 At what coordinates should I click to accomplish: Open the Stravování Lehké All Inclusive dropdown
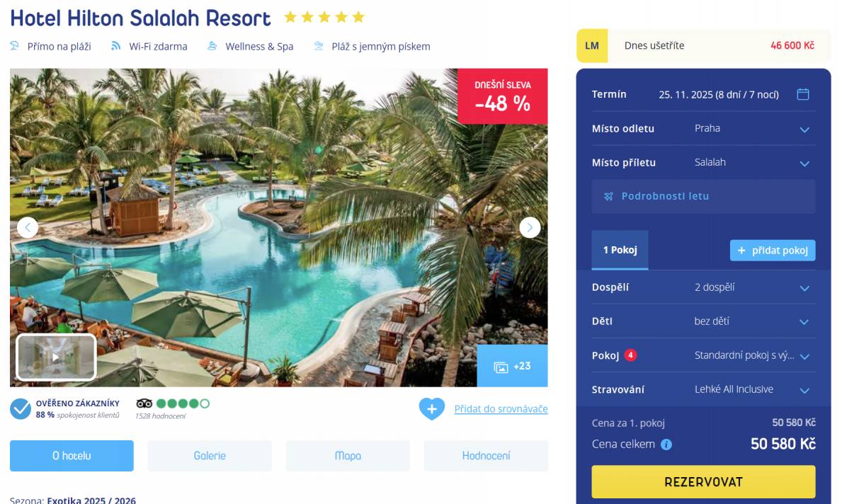[703, 389]
